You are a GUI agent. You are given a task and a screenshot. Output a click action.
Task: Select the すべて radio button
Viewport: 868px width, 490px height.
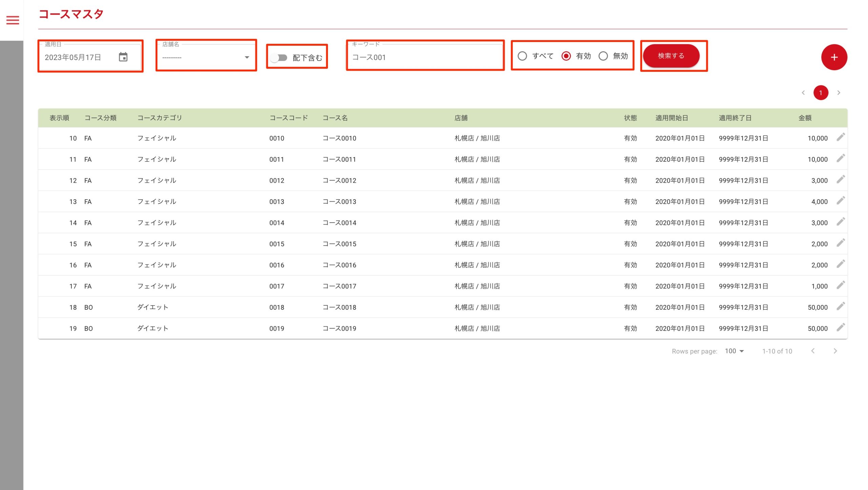tap(522, 56)
